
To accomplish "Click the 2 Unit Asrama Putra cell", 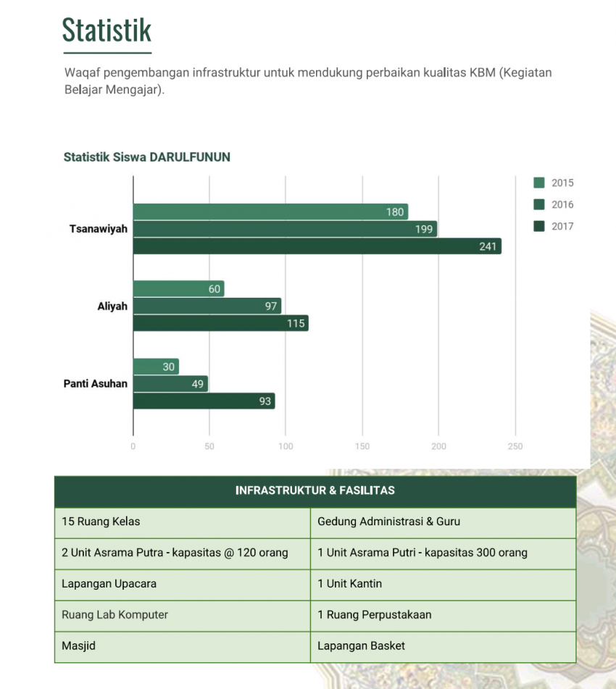I will click(183, 554).
